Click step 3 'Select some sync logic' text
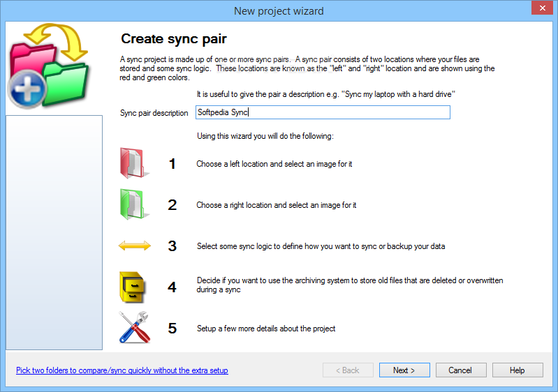 click(x=321, y=246)
